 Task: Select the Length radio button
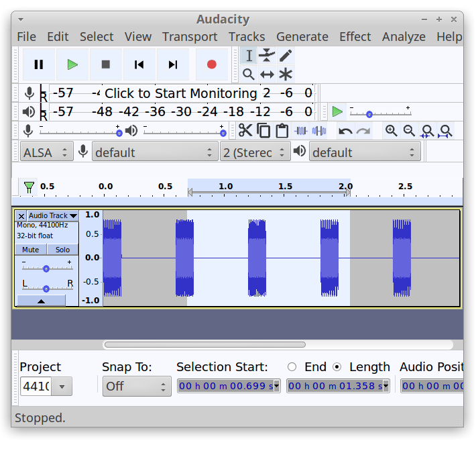pos(337,367)
